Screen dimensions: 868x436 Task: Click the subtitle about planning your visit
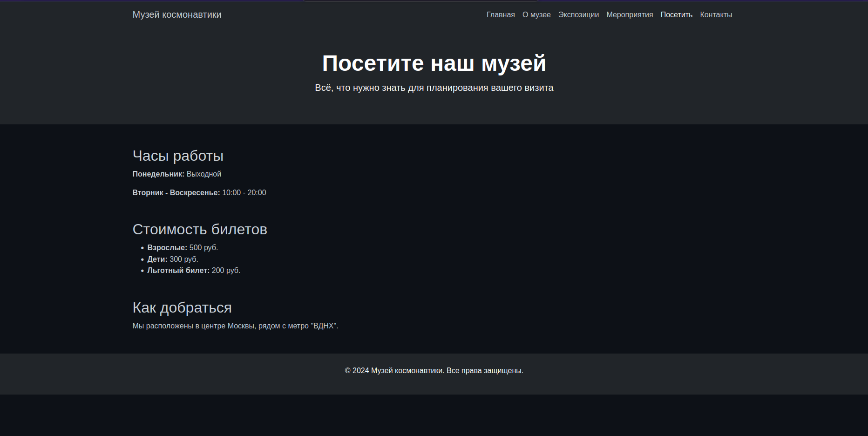coord(434,88)
